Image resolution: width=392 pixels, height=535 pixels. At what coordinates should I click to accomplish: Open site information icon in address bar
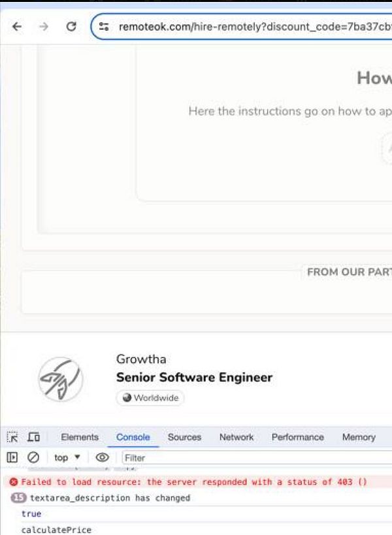click(104, 26)
